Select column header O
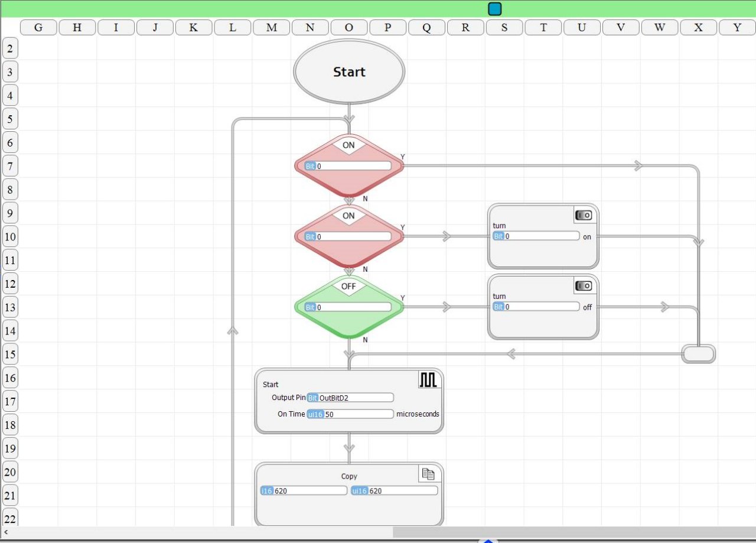The height and width of the screenshot is (543, 756). click(x=349, y=27)
